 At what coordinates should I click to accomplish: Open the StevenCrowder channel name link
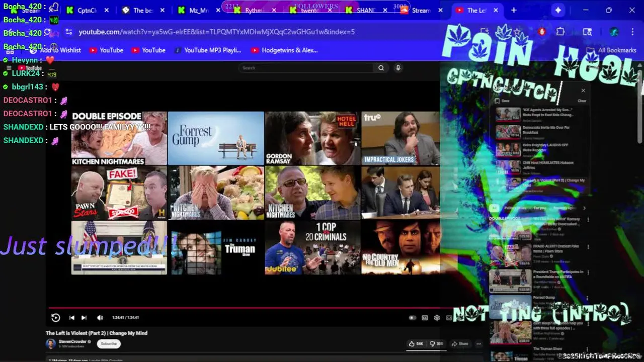tap(72, 341)
